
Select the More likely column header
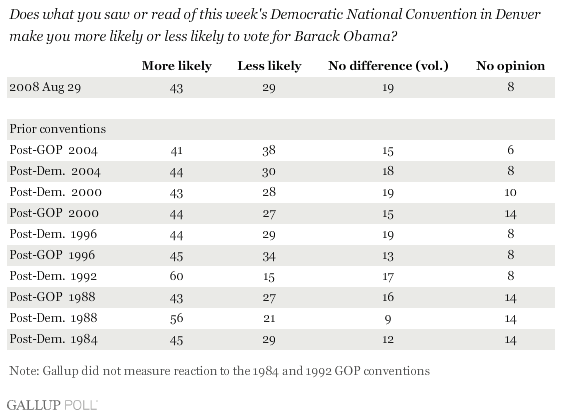pos(177,66)
